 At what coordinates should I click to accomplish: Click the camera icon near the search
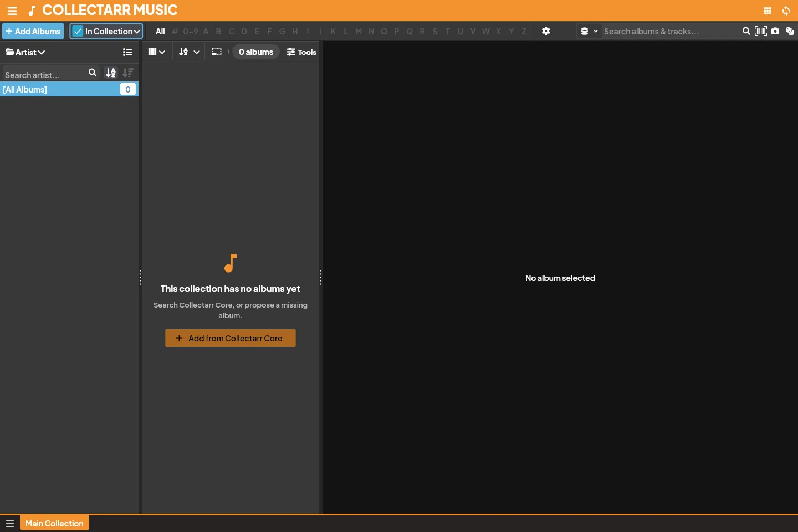[775, 31]
